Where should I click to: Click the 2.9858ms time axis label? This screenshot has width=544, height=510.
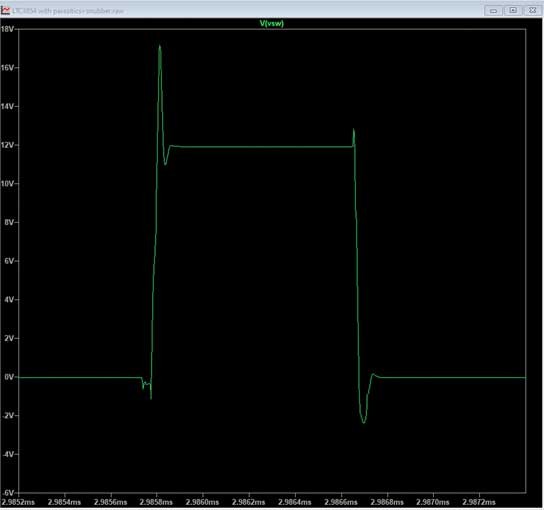tap(156, 502)
